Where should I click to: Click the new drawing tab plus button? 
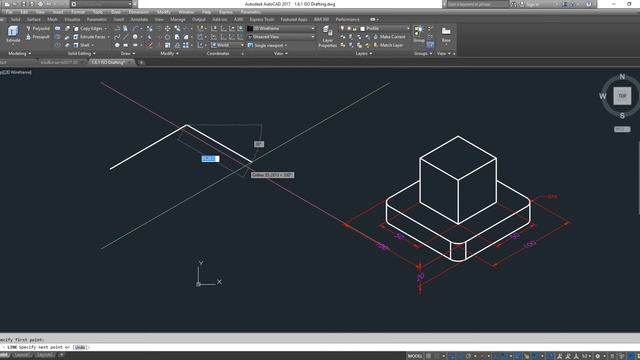pyautogui.click(x=141, y=62)
